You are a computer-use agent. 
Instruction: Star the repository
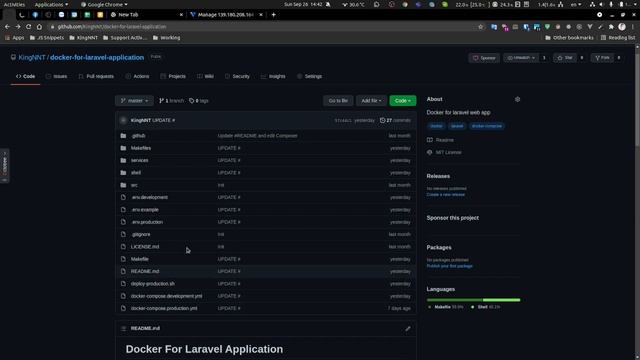click(x=565, y=58)
